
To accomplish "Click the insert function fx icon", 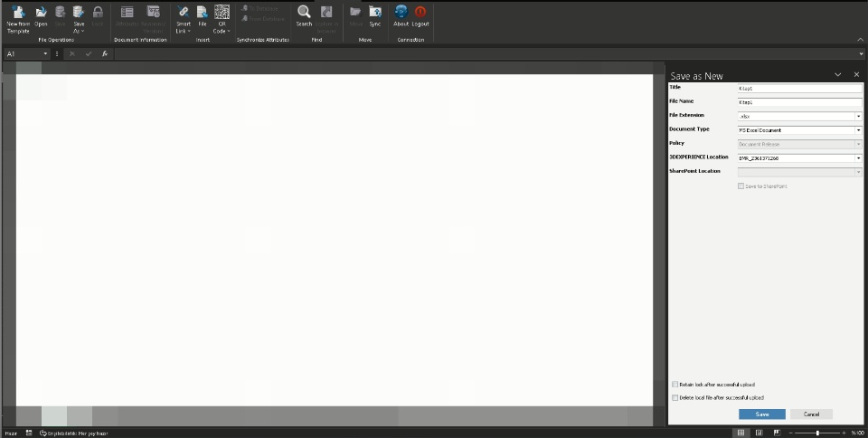I will pos(105,53).
